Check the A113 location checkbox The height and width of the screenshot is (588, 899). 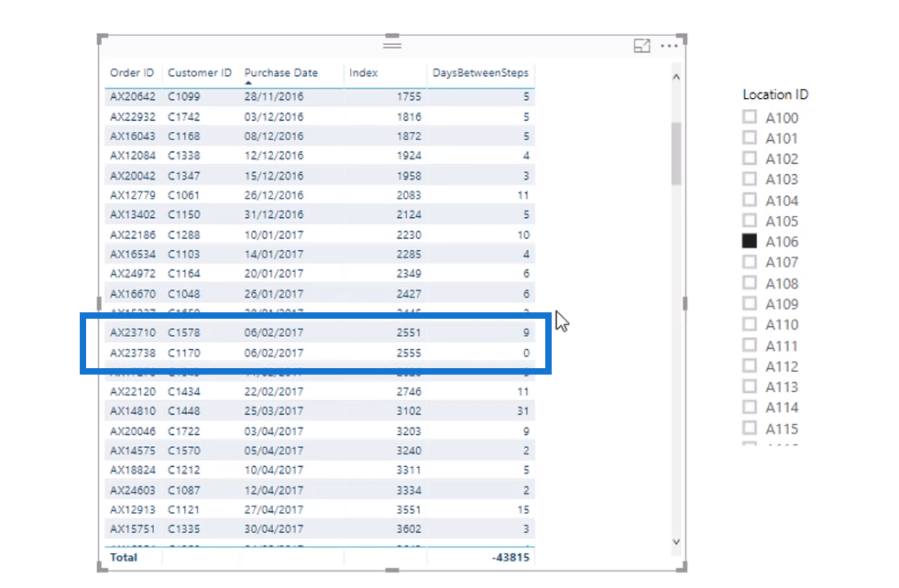(750, 387)
